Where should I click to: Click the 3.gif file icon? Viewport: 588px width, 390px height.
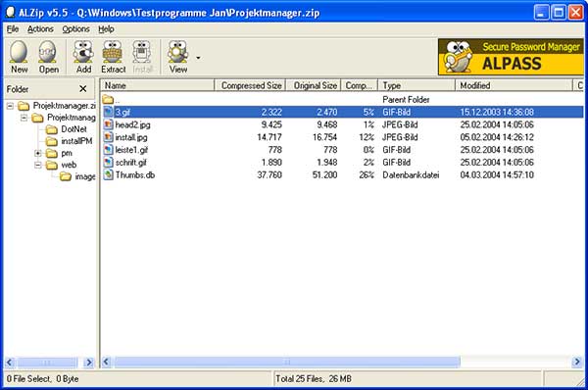click(x=108, y=112)
